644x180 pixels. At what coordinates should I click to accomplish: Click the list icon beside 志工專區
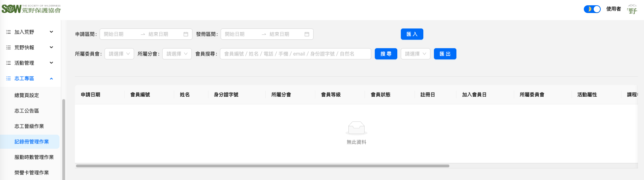click(8, 78)
